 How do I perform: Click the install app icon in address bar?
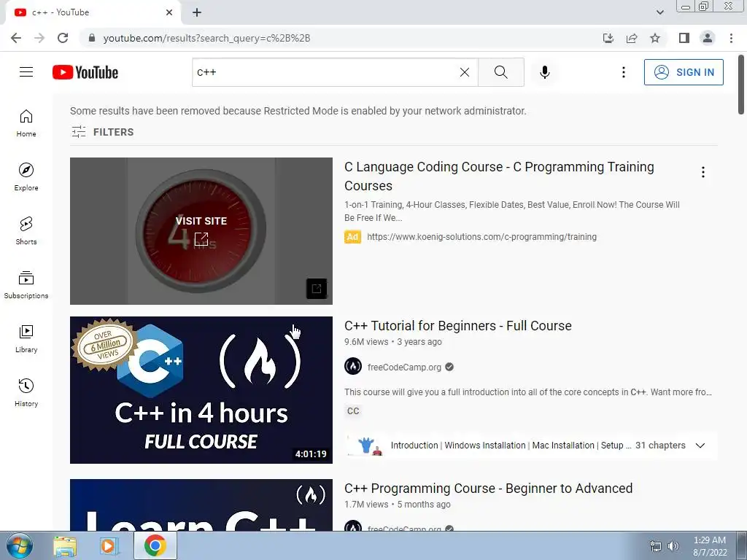(x=608, y=38)
